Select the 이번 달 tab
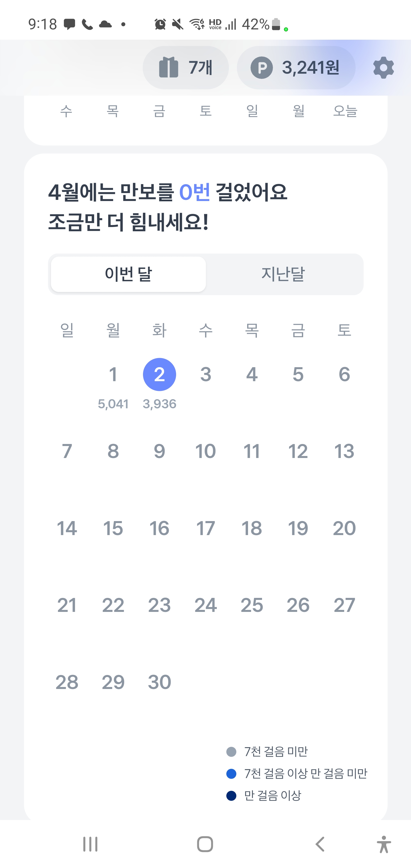Image resolution: width=411 pixels, height=868 pixels. click(128, 274)
